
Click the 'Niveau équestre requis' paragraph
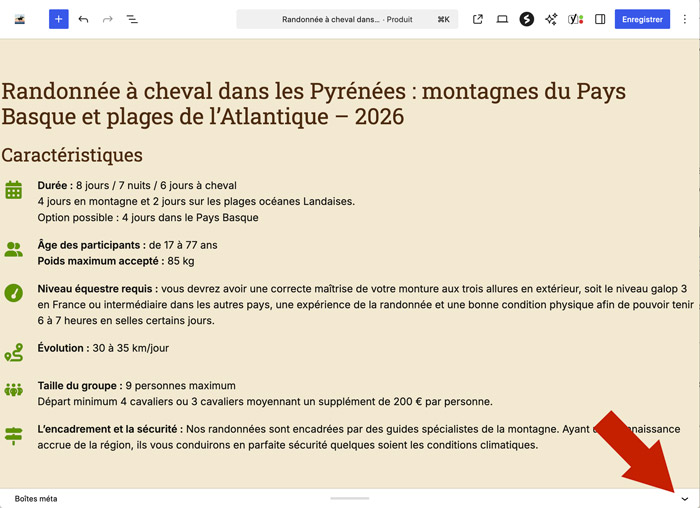pos(365,304)
